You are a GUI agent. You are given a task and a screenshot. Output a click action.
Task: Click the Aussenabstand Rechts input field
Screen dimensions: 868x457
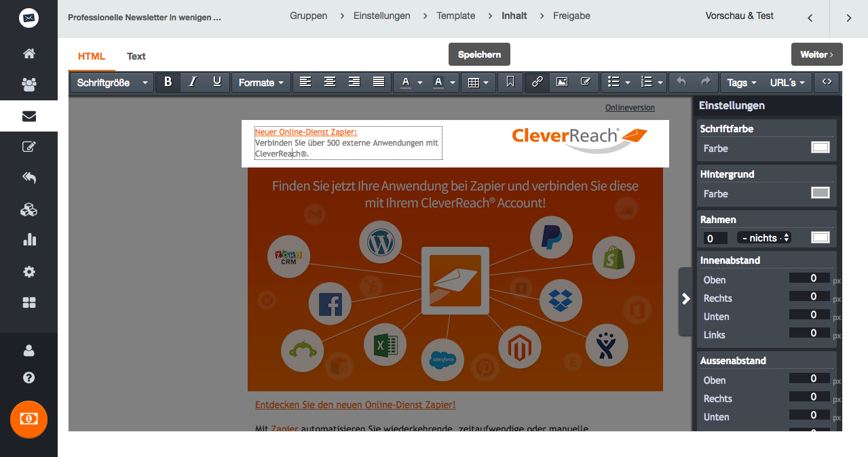[809, 397]
